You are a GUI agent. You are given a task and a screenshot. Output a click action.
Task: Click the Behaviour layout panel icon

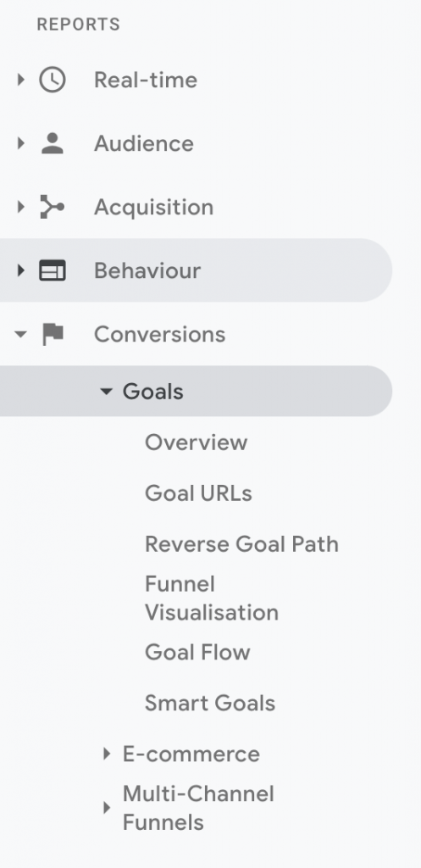click(53, 270)
